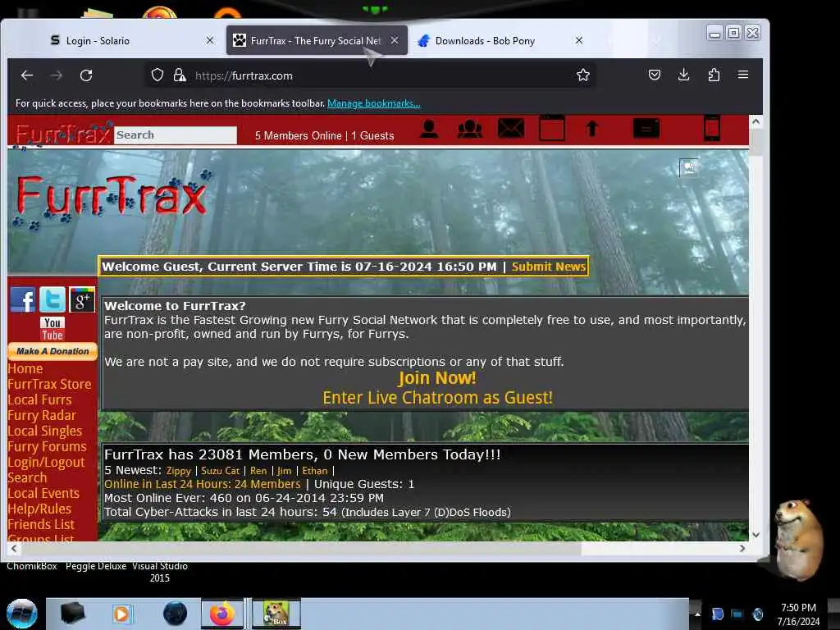The image size is (840, 630).
Task: Go back with the browser back arrow
Action: (27, 75)
